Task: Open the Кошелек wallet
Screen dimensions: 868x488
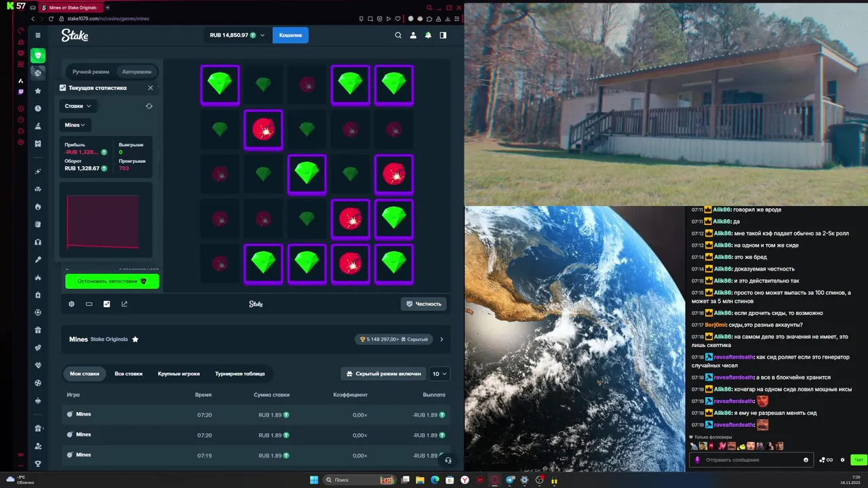Action: point(290,35)
